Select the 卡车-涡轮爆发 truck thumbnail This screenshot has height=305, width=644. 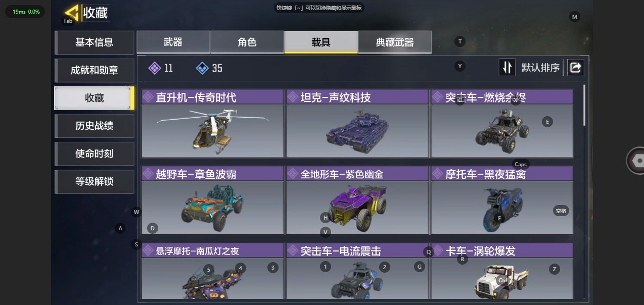[502, 279]
